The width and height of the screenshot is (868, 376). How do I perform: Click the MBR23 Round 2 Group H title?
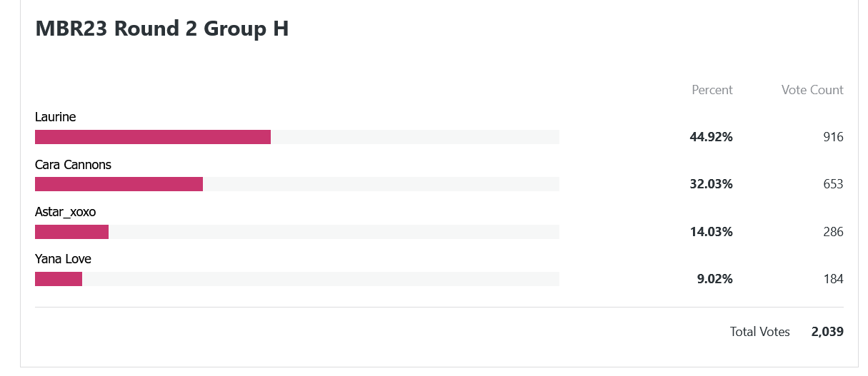pos(162,29)
